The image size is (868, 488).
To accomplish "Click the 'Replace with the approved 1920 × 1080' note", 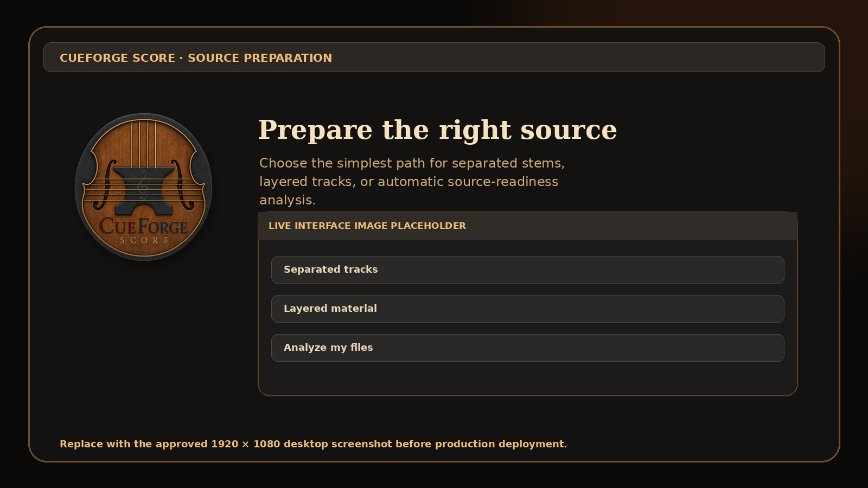I will [313, 444].
